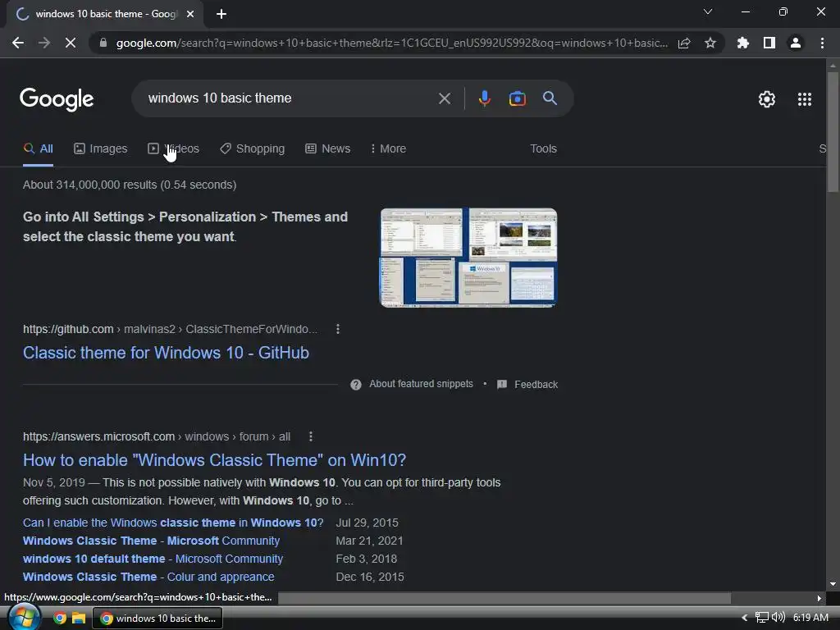
Task: Click the Google logo
Action: 57,99
